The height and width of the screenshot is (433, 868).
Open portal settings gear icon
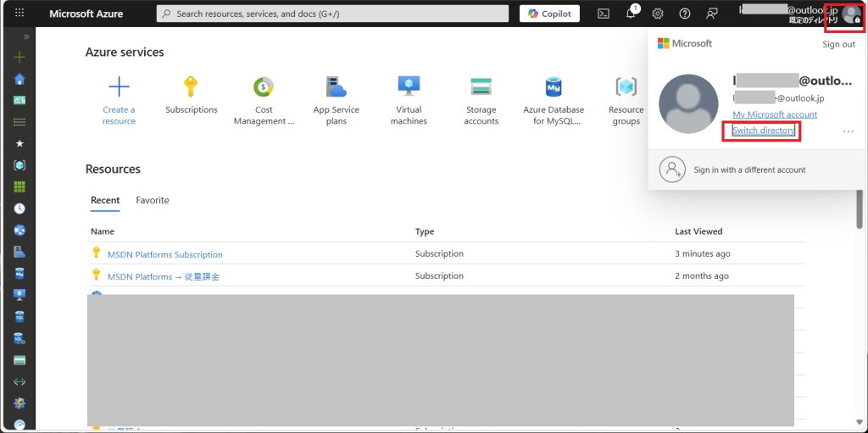click(x=657, y=14)
